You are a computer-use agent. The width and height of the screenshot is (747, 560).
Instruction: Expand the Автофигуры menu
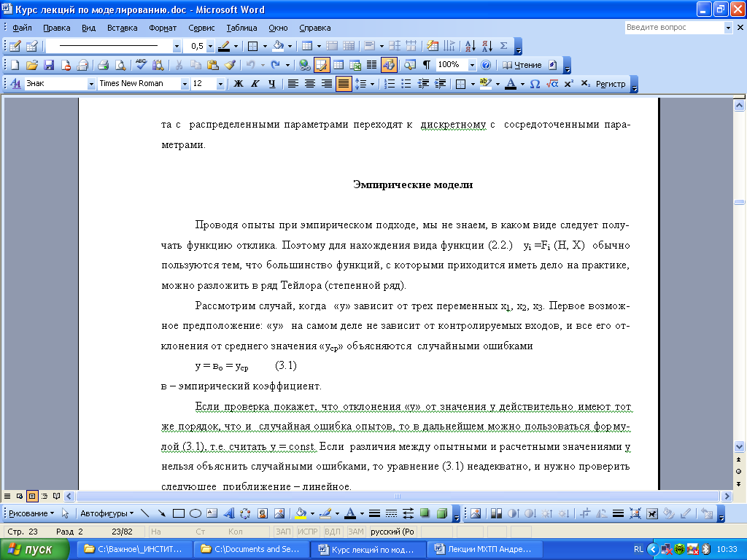click(107, 513)
